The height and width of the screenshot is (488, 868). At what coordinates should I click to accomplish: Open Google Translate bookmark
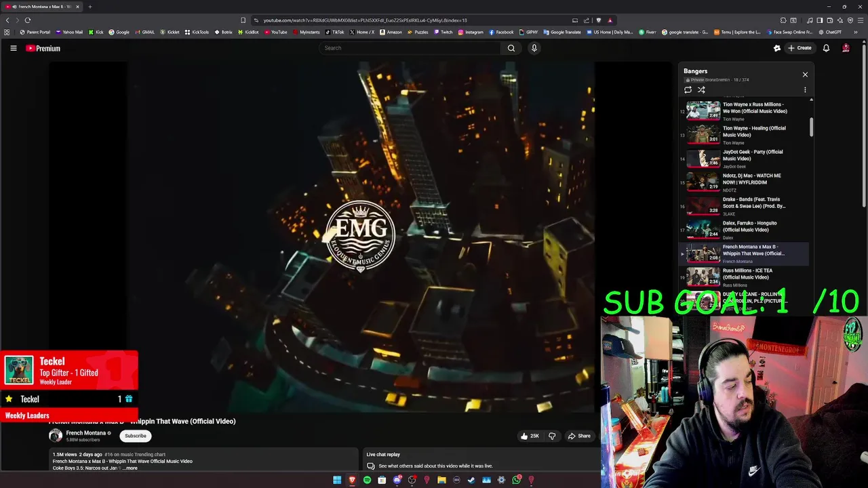(562, 32)
